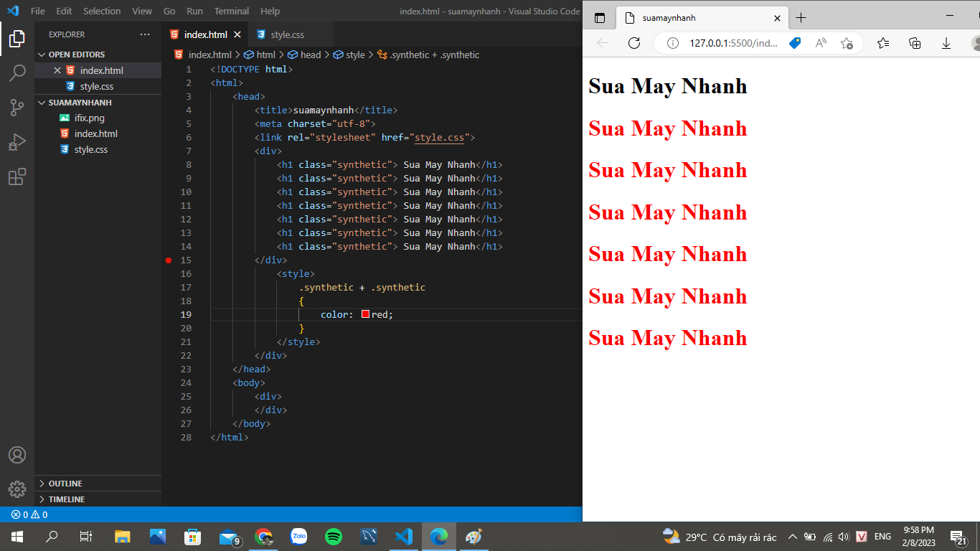
Task: Add this page to favorites
Action: pyautogui.click(x=847, y=43)
